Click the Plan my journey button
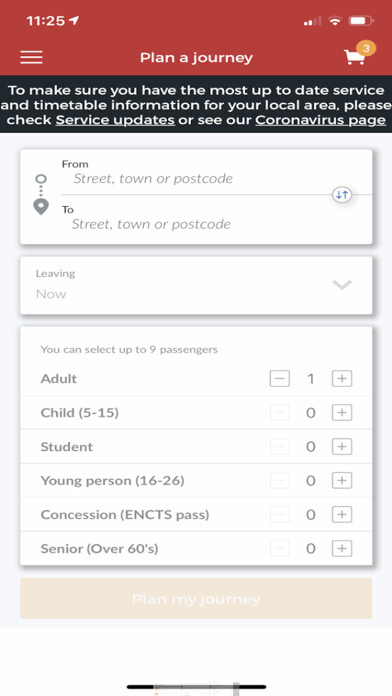 (x=196, y=598)
